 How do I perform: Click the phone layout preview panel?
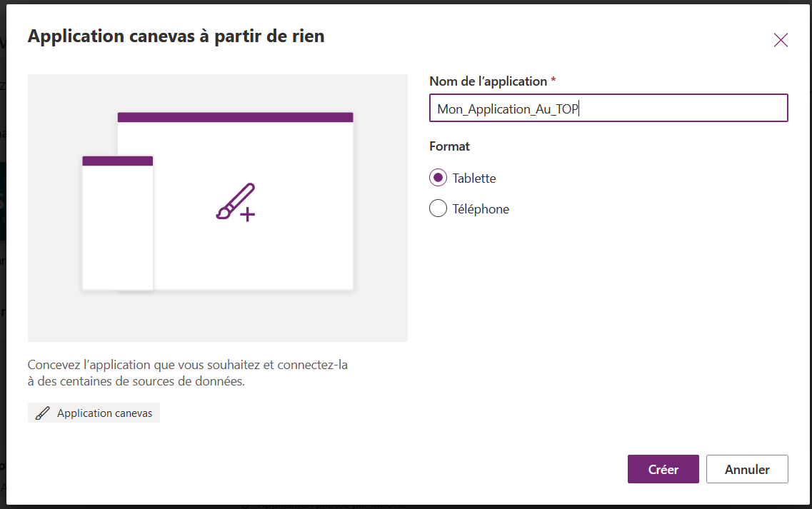(x=117, y=227)
